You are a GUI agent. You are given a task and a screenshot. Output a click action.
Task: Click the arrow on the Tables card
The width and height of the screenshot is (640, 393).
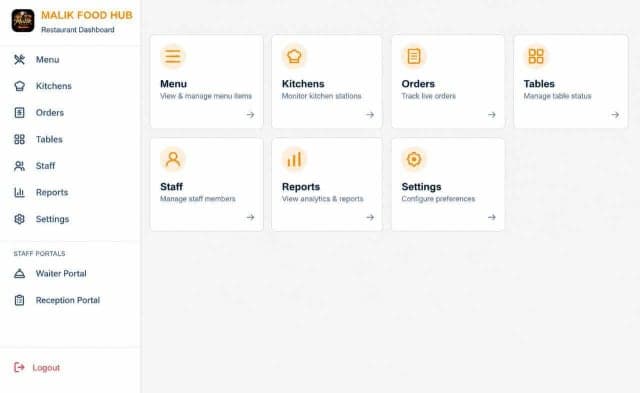(615, 115)
